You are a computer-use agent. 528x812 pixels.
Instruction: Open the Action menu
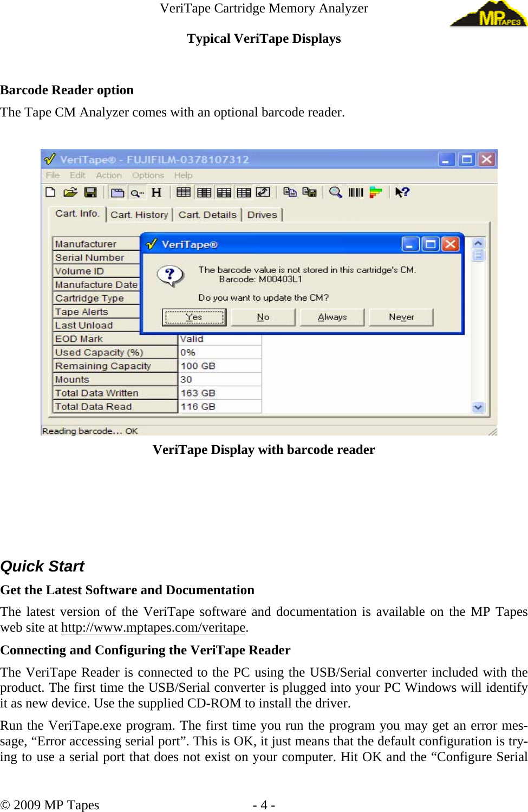(x=109, y=175)
